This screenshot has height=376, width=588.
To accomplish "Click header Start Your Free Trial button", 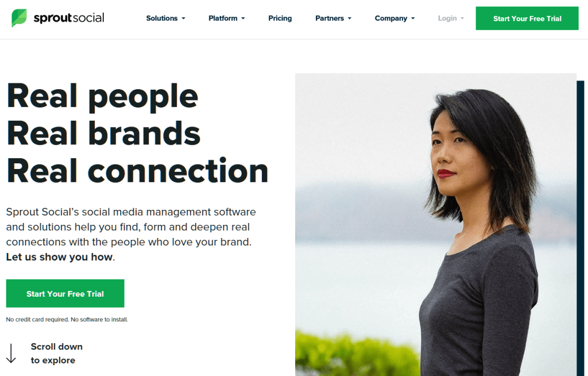I will point(527,18).
